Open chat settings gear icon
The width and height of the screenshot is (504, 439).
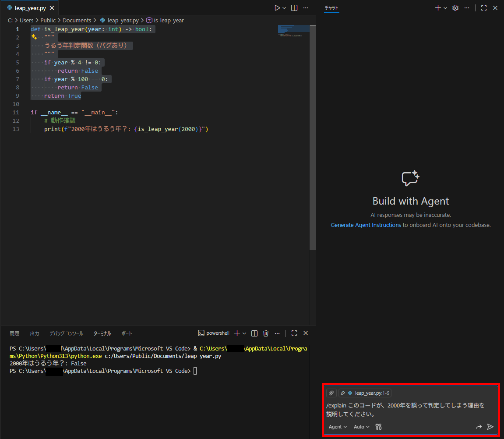[x=455, y=8]
